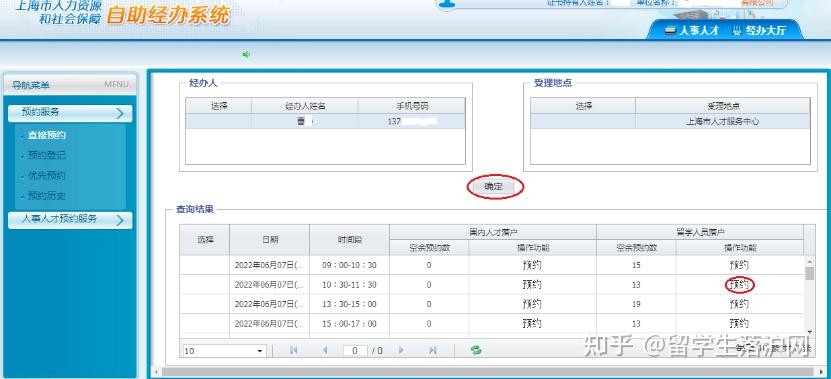Expand the 人事人才预约服务 menu chevron

pos(120,220)
